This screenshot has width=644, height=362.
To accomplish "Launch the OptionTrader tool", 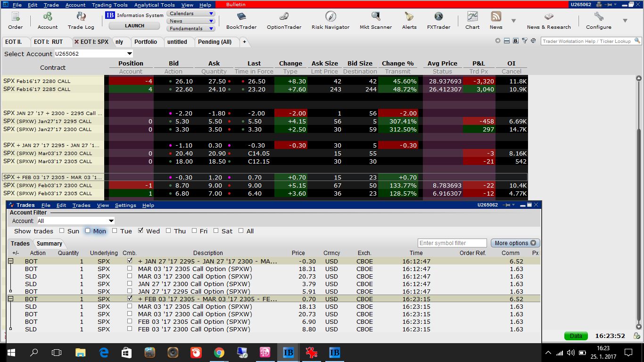I will click(284, 20).
